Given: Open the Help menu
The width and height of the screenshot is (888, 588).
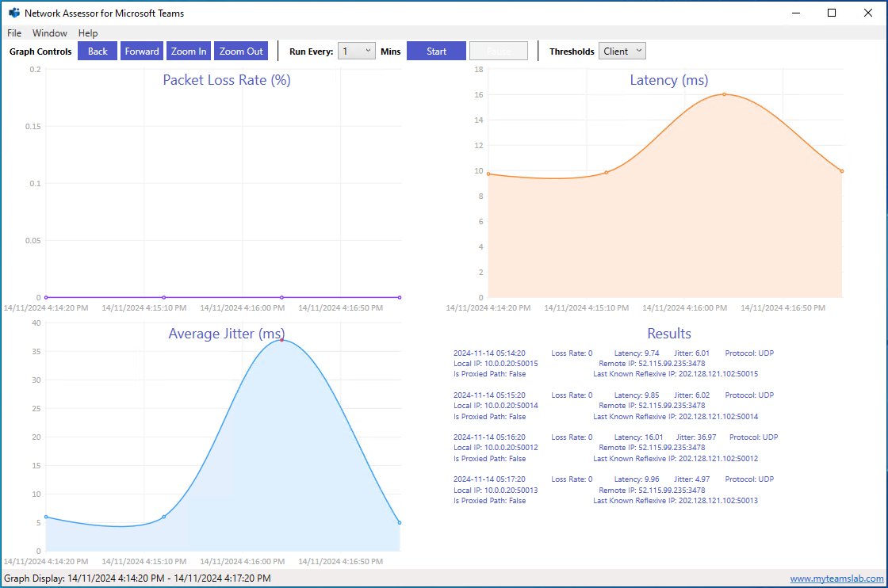Looking at the screenshot, I should click(x=88, y=32).
